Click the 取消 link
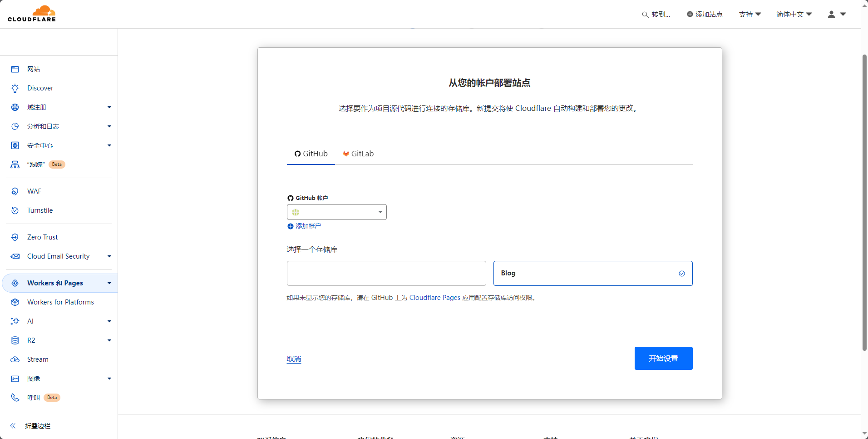Image resolution: width=868 pixels, height=439 pixels. (294, 359)
